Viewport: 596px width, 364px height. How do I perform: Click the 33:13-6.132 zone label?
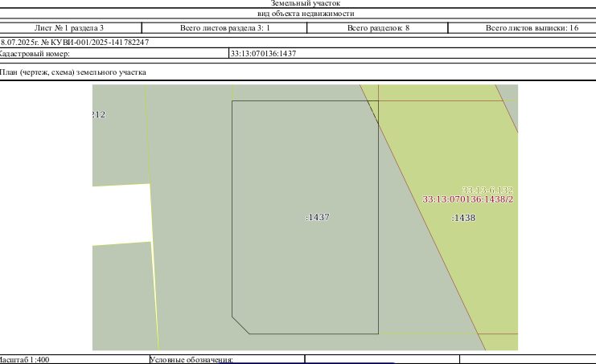[x=487, y=190]
